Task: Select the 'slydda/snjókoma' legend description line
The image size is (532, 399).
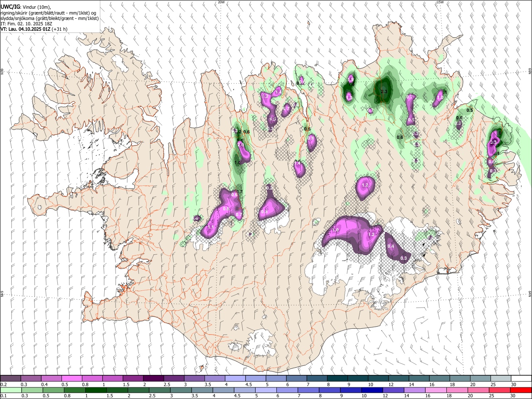Action: pos(49,18)
